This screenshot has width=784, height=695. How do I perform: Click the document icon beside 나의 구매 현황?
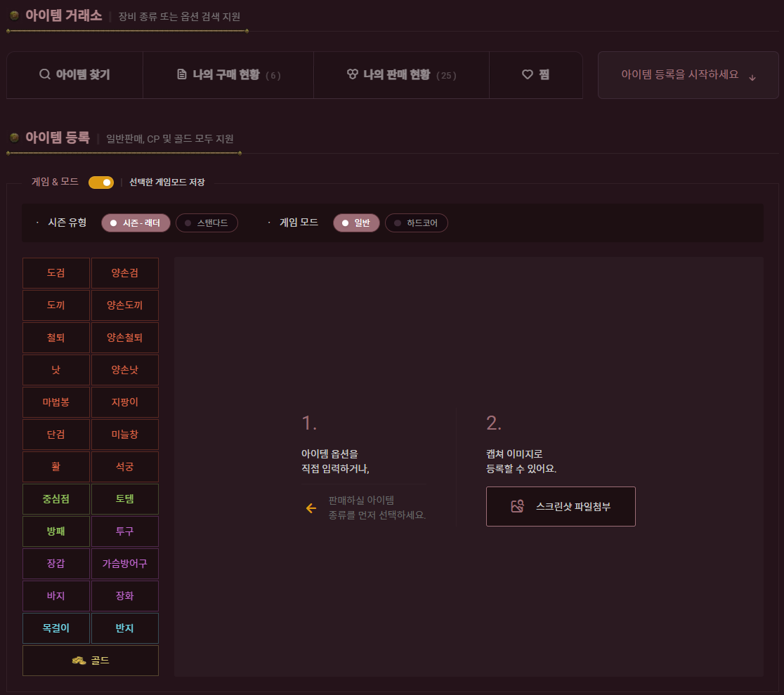pyautogui.click(x=182, y=74)
